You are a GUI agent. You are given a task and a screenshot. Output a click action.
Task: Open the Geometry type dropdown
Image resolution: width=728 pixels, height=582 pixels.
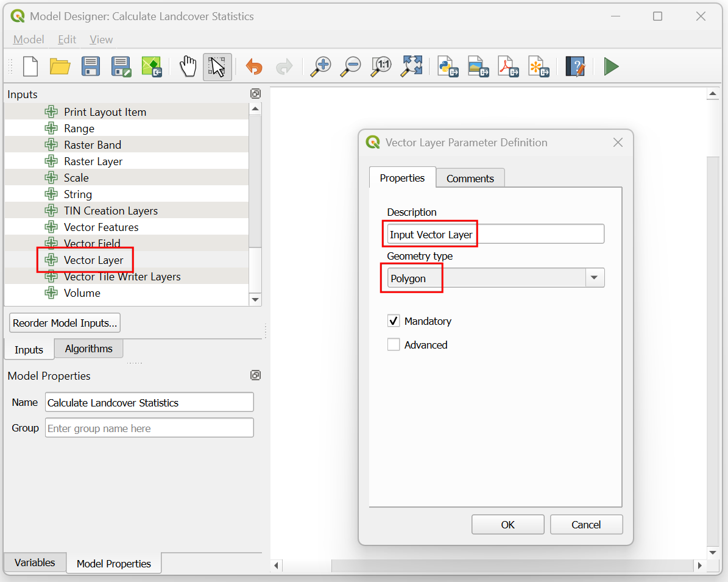pyautogui.click(x=594, y=279)
